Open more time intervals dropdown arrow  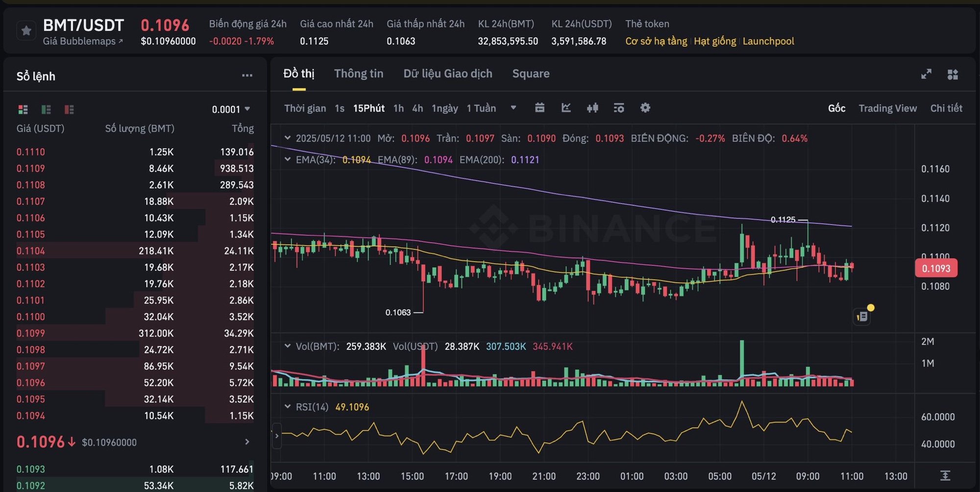tap(513, 108)
